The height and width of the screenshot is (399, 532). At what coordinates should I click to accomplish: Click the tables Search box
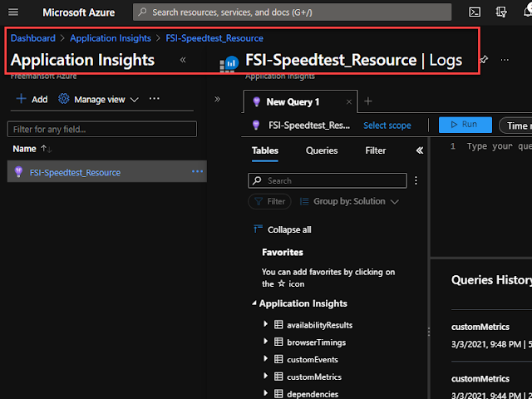pyautogui.click(x=328, y=181)
